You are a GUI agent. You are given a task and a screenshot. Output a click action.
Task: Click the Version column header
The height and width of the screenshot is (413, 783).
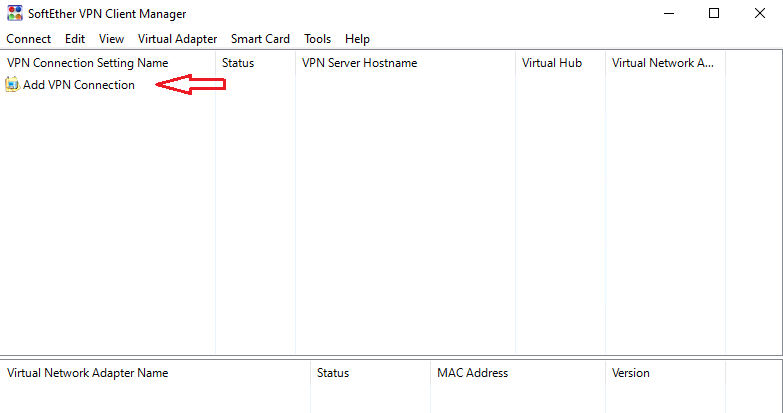(x=665, y=373)
